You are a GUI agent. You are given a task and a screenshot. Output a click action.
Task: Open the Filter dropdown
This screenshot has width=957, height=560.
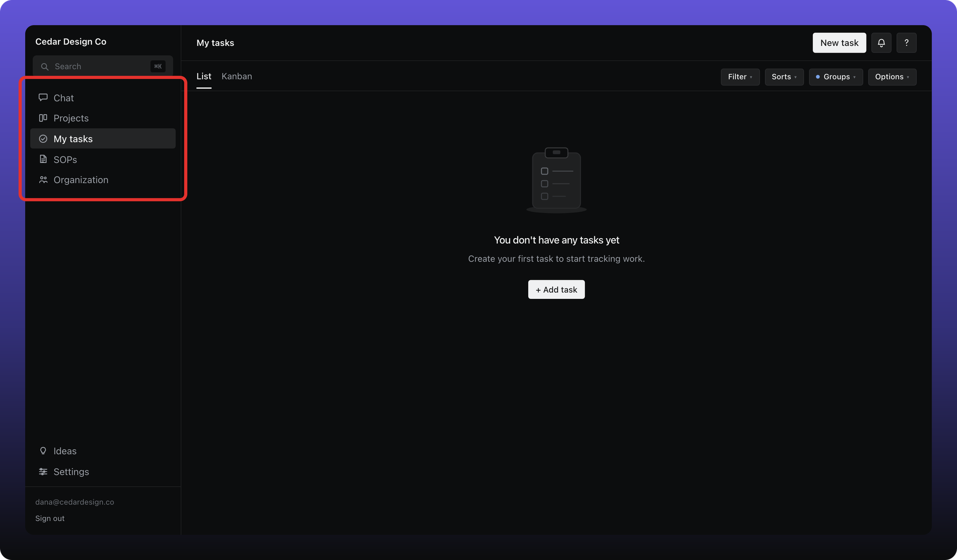[740, 77]
